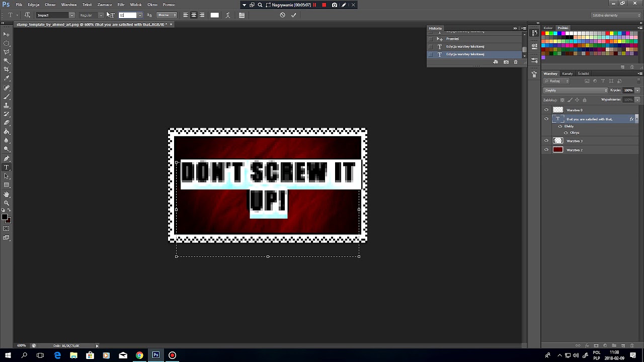This screenshot has width=644, height=362.
Task: Cancel current text edits
Action: pyautogui.click(x=282, y=15)
